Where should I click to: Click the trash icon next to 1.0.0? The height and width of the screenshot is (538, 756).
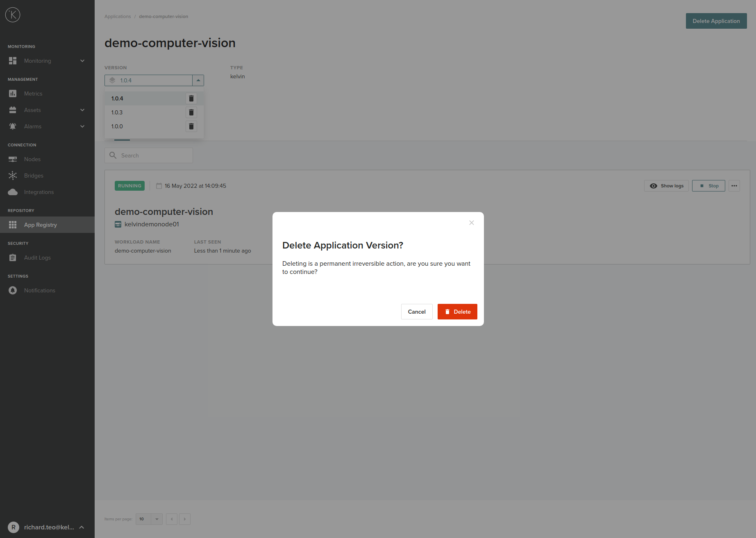pyautogui.click(x=191, y=126)
